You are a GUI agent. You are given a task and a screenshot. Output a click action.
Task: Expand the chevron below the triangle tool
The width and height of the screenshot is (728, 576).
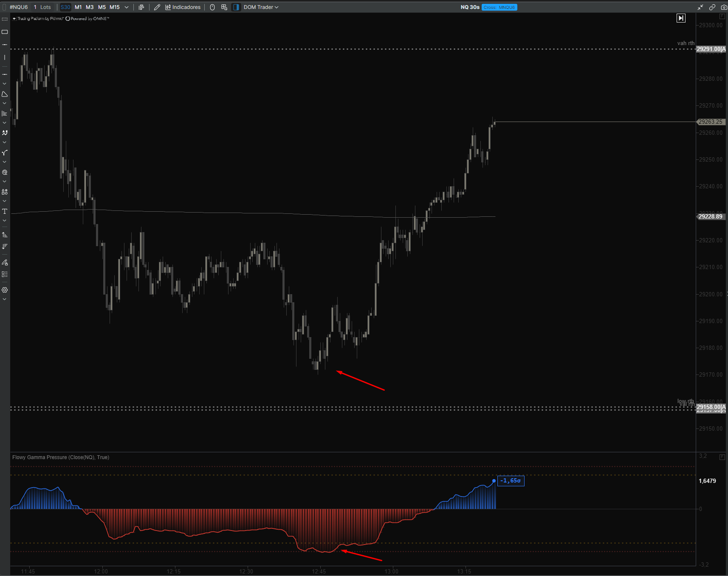click(x=5, y=103)
